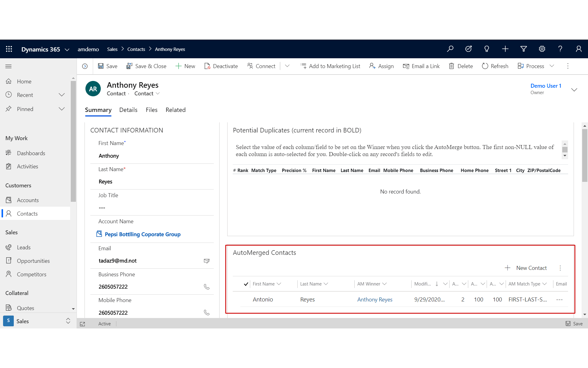588x368 pixels.
Task: Click Sales in the breadcrumb
Action: (x=112, y=49)
